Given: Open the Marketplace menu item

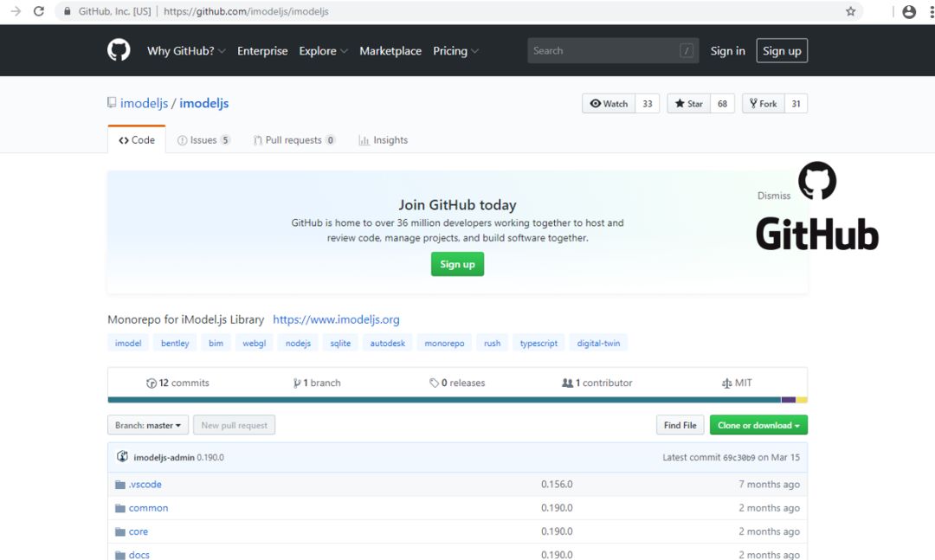Looking at the screenshot, I should 390,51.
